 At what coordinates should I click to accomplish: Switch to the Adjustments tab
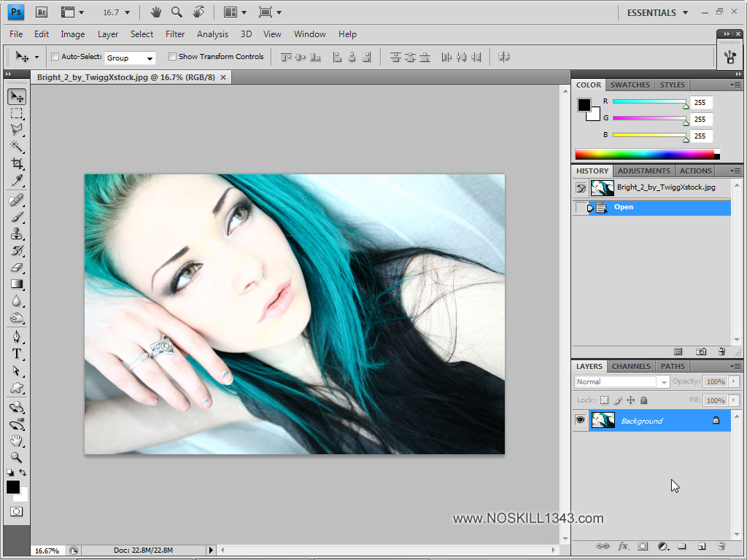[x=643, y=171]
